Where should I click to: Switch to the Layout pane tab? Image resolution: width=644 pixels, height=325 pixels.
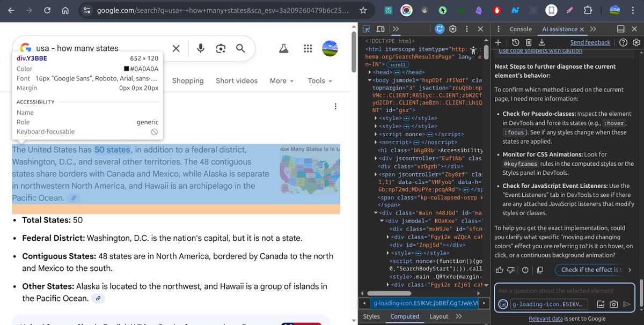tap(439, 316)
